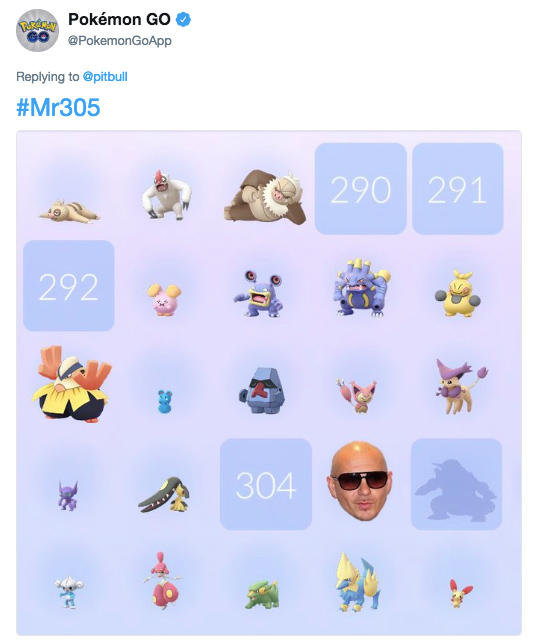Select the Slaking lounging icon

coord(265,196)
